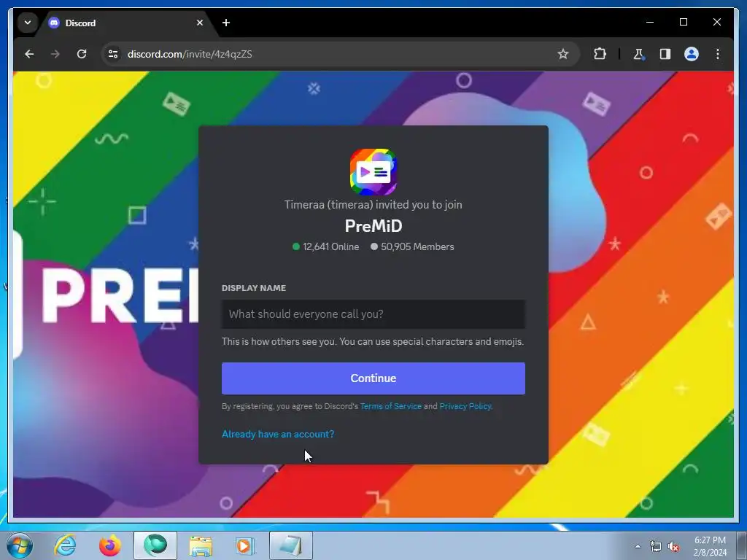
Task: Bookmark this page with the star icon
Action: tap(563, 54)
